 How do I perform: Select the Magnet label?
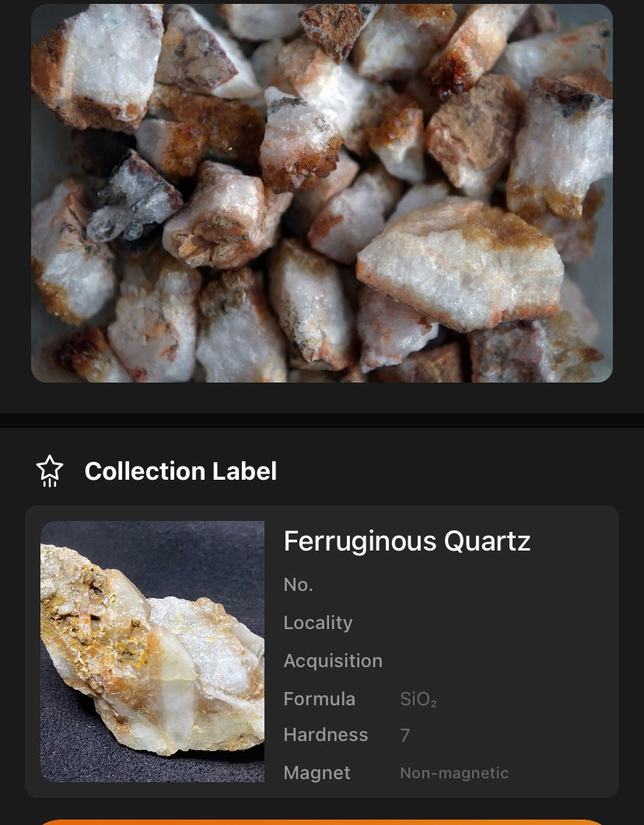317,773
